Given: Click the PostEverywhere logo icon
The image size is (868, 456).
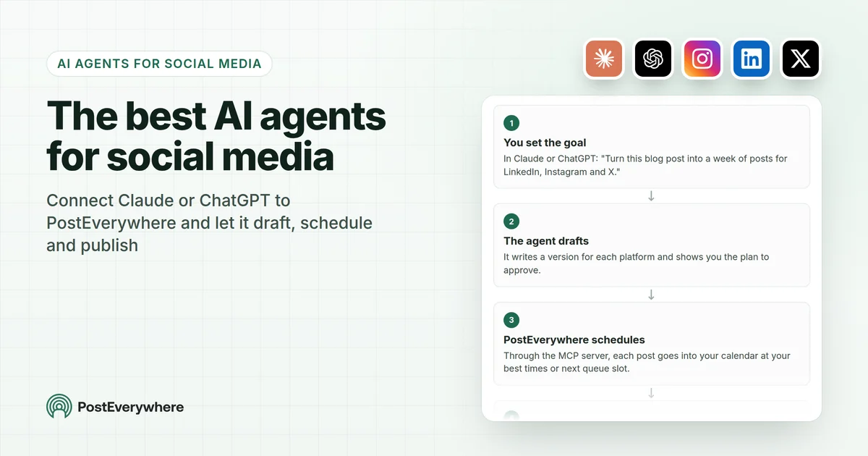Looking at the screenshot, I should pos(59,407).
